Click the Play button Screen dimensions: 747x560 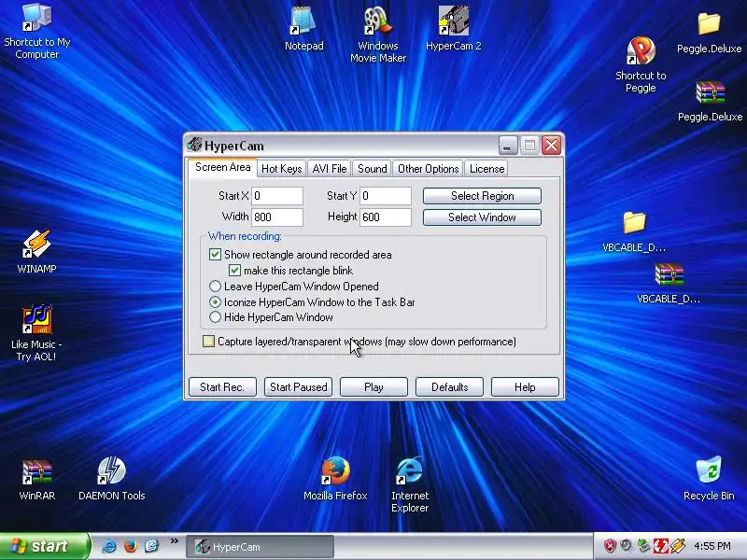[x=373, y=386]
